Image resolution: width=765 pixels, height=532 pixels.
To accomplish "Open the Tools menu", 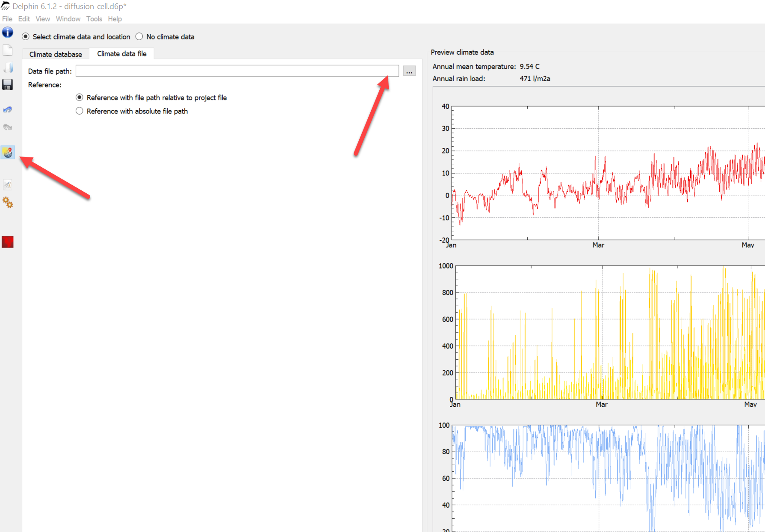I will click(x=94, y=19).
